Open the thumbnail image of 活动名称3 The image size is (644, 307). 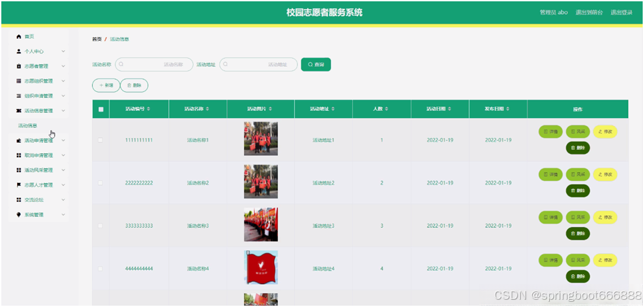261,224
